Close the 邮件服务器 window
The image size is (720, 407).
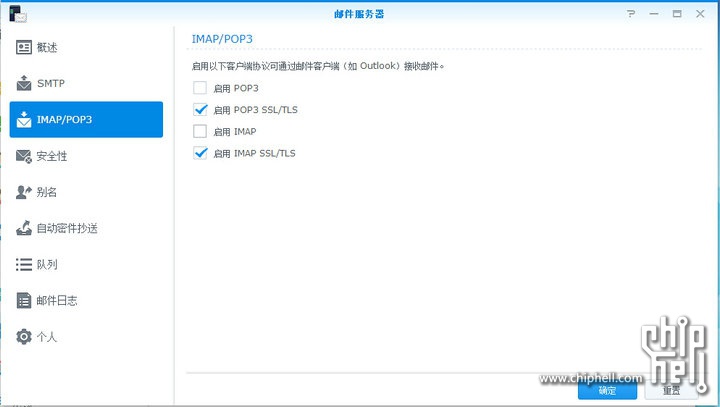(700, 14)
